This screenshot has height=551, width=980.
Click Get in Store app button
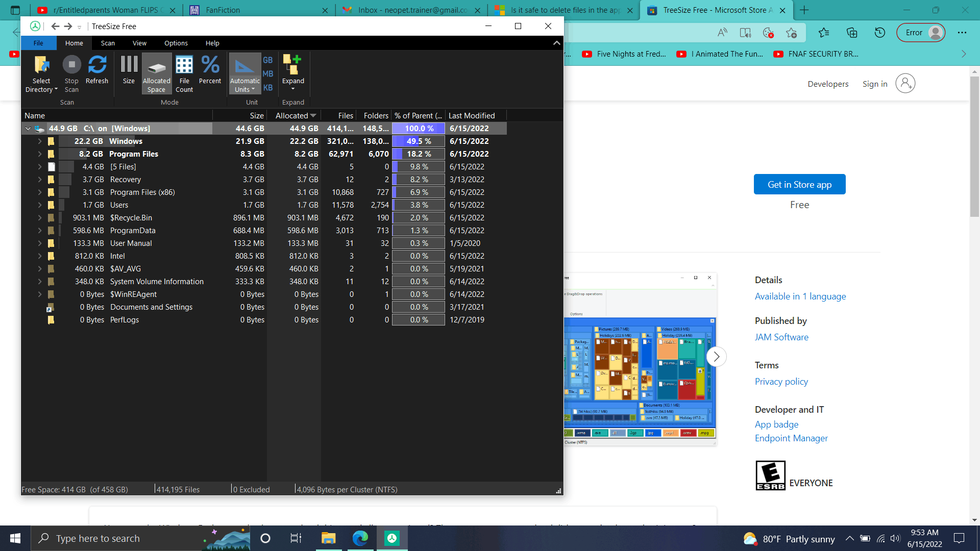799,184
